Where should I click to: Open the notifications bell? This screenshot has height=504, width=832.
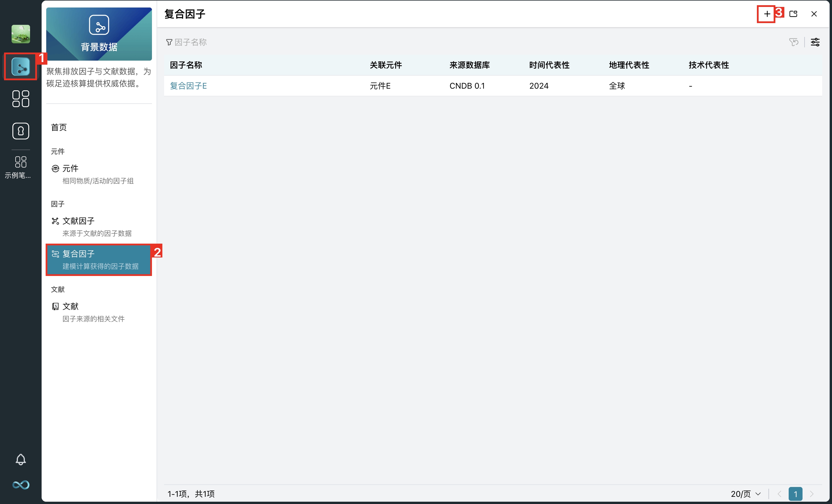tap(21, 459)
